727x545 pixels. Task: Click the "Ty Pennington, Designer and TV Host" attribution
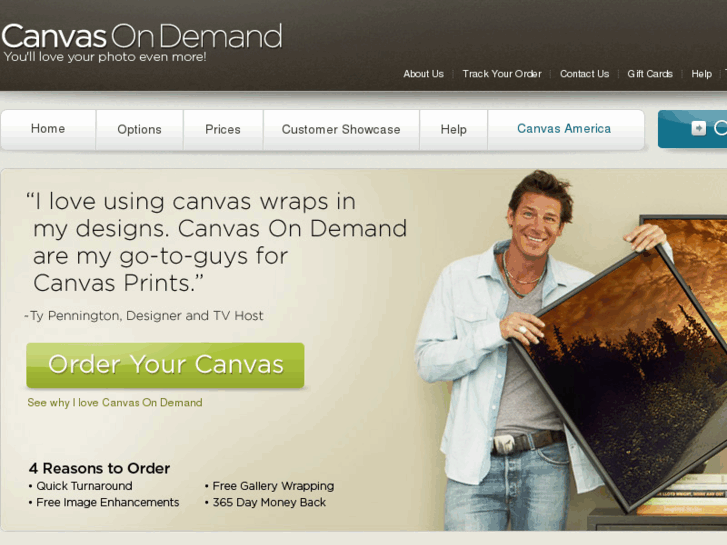pyautogui.click(x=144, y=316)
